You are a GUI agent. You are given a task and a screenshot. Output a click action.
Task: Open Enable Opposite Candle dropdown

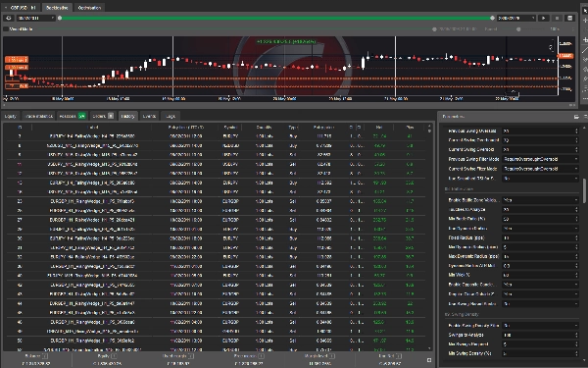[540, 285]
